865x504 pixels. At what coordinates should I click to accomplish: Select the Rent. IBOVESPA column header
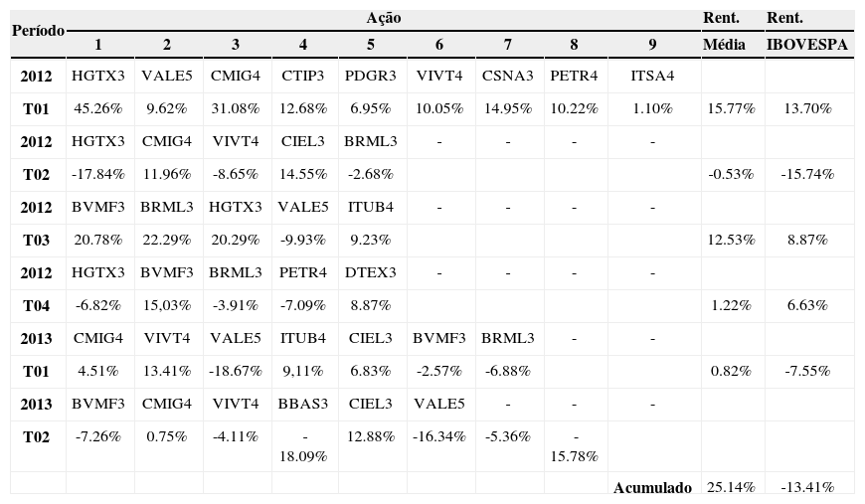(x=807, y=31)
